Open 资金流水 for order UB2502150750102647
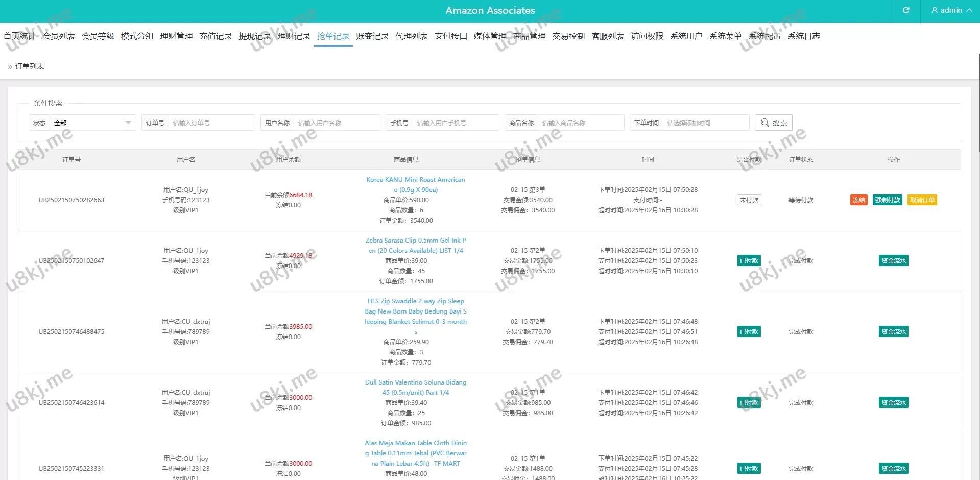The width and height of the screenshot is (980, 480). pyautogui.click(x=893, y=261)
